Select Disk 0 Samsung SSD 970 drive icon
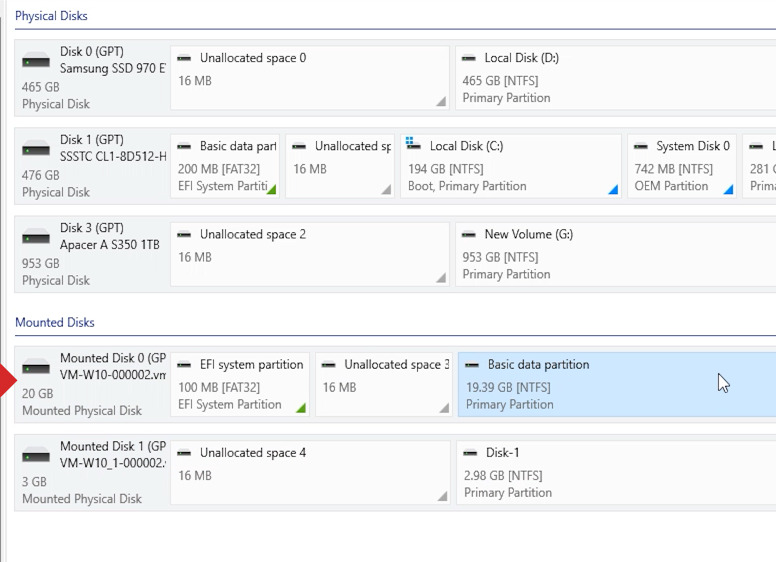This screenshot has width=776, height=562. click(x=36, y=60)
